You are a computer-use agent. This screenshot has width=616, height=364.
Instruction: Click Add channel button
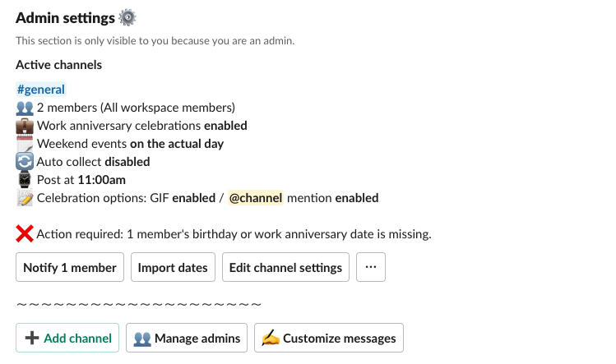(67, 338)
